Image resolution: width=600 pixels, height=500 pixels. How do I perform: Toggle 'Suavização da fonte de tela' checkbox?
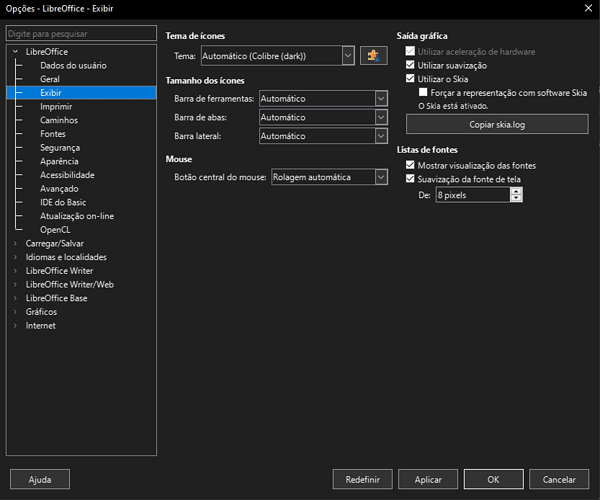[x=410, y=179]
